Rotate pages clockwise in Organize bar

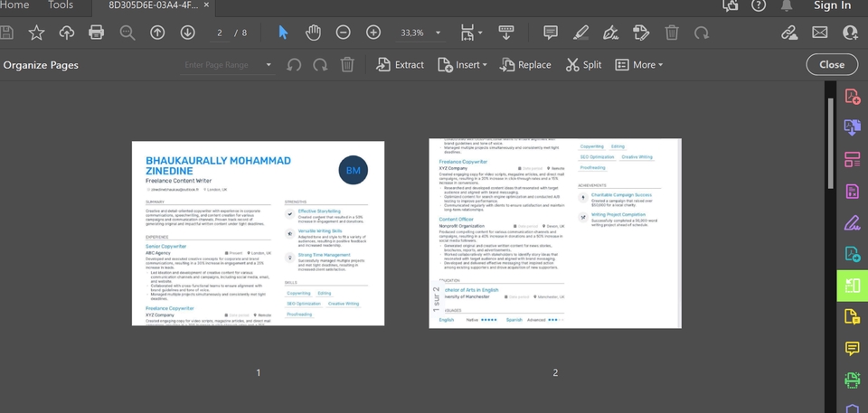pos(320,65)
